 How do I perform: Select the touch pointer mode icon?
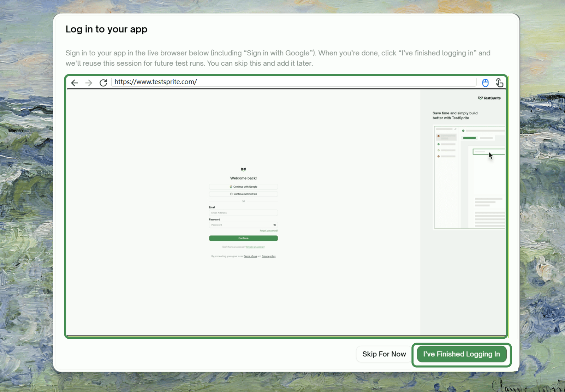[x=499, y=83]
